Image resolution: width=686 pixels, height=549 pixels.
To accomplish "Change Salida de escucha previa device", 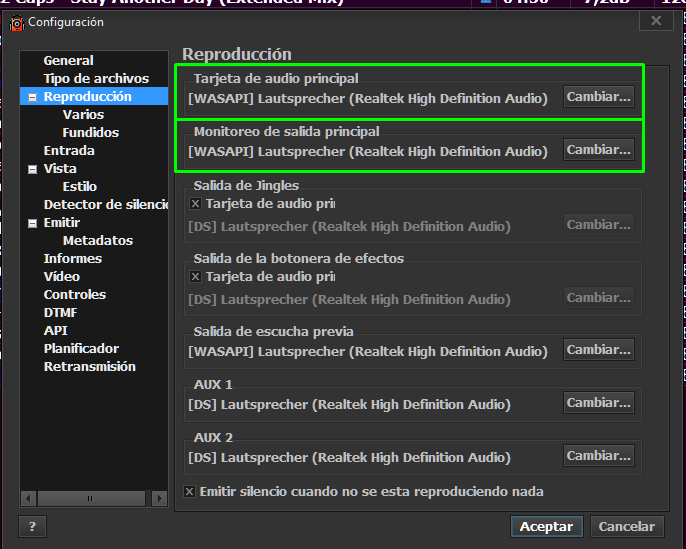I will tap(598, 350).
